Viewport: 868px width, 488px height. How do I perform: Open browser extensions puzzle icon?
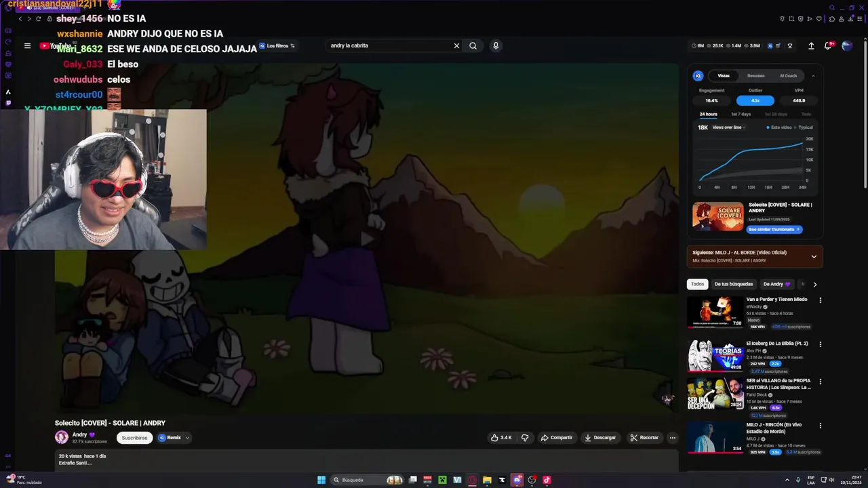pos(832,19)
